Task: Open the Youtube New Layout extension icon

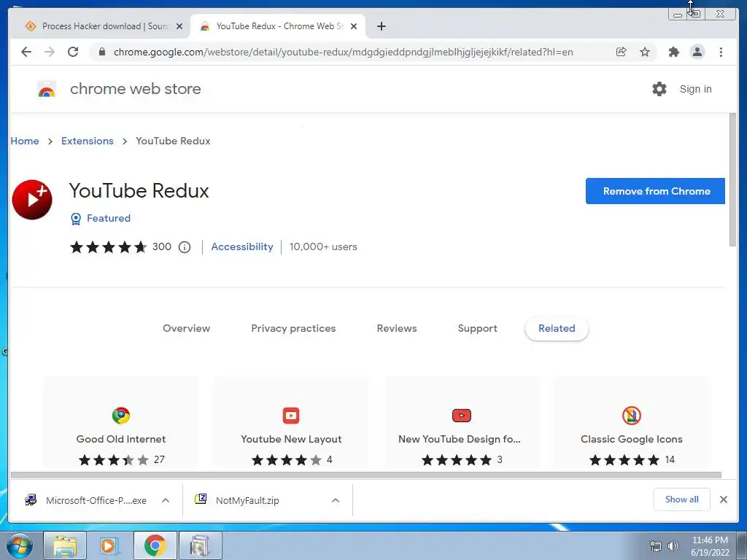Action: [x=291, y=415]
